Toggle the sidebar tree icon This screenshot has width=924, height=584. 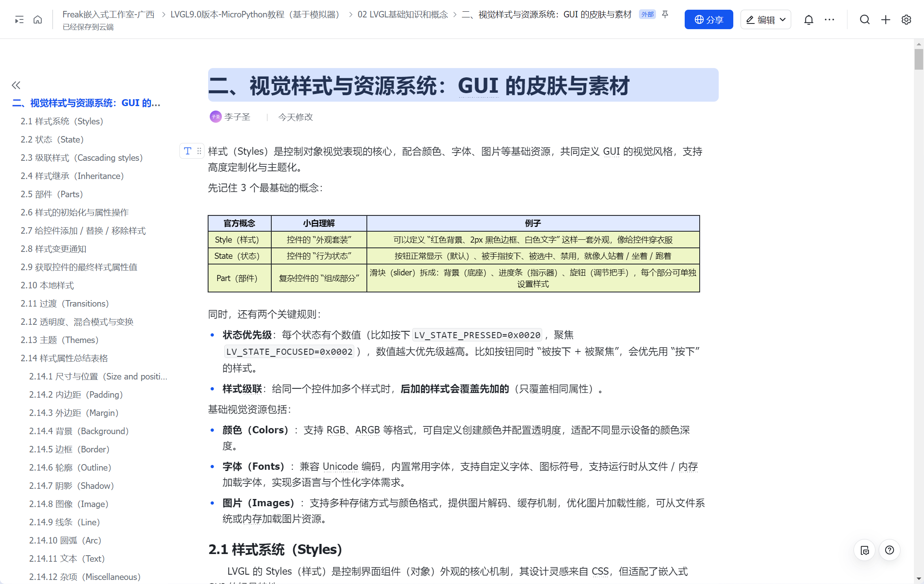pyautogui.click(x=19, y=19)
